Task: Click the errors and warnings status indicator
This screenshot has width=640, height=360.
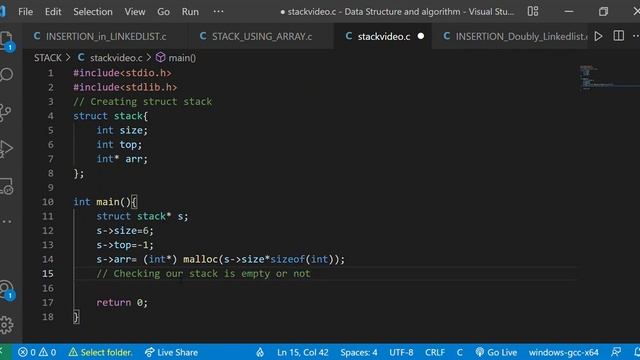Action: pyautogui.click(x=37, y=352)
